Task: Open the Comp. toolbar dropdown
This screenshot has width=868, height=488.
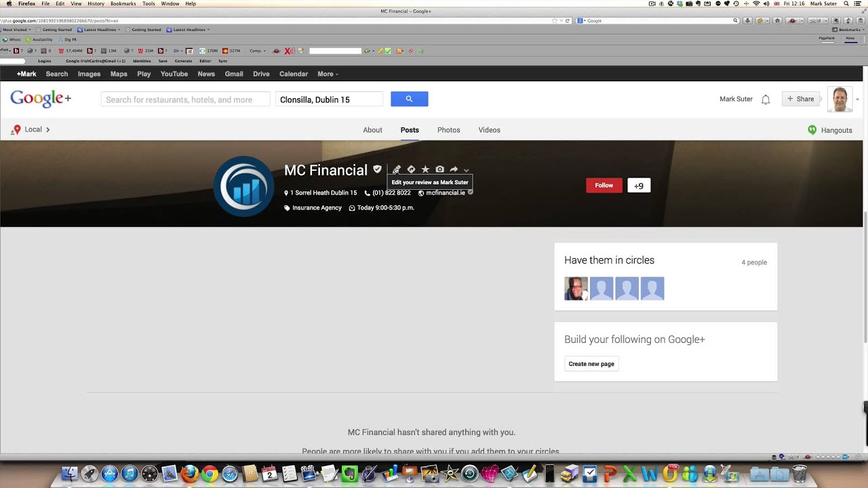Action: coord(258,51)
